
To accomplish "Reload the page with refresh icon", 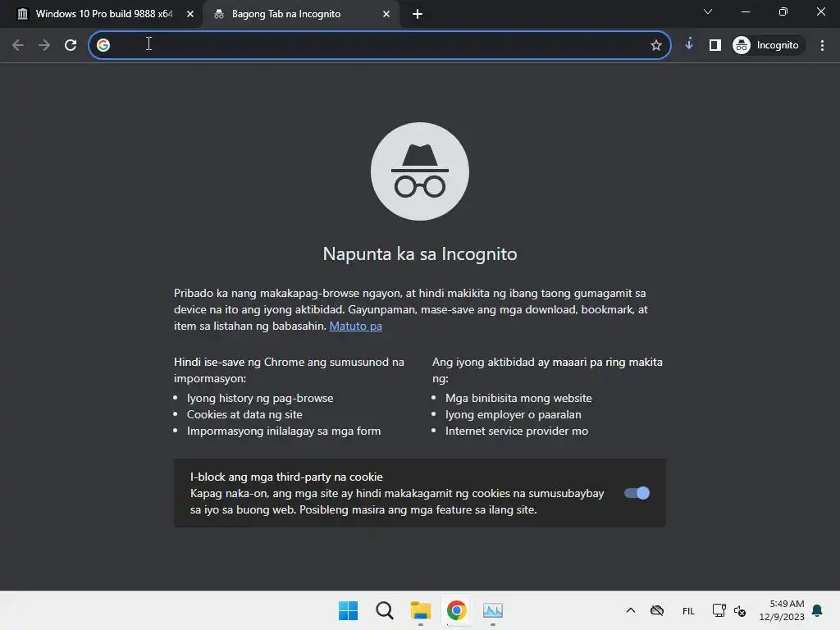I will (x=71, y=45).
